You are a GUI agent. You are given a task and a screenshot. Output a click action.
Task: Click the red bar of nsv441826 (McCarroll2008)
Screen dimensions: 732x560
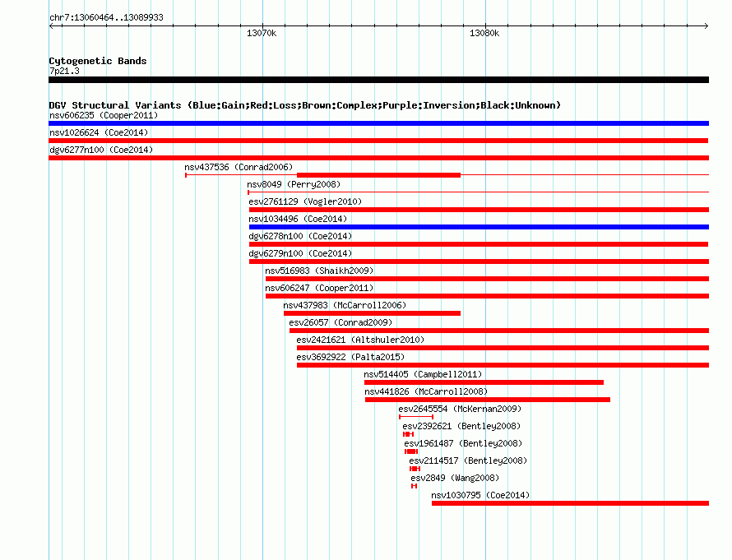(x=488, y=400)
